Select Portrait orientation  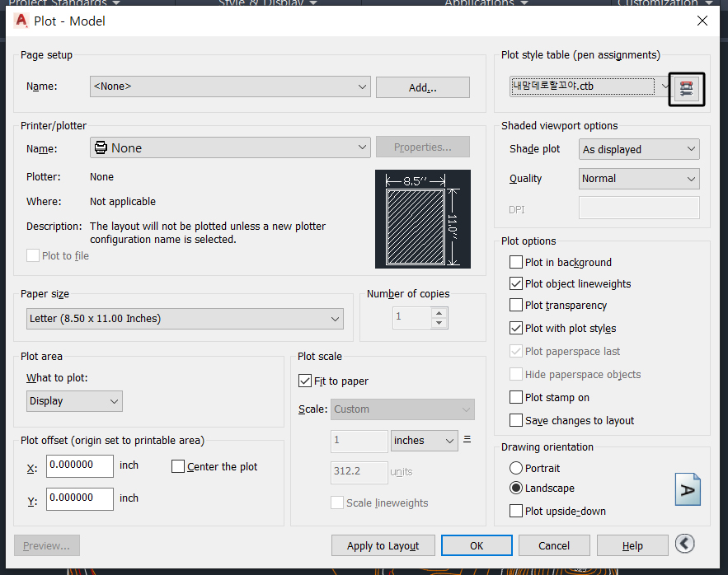tap(516, 468)
